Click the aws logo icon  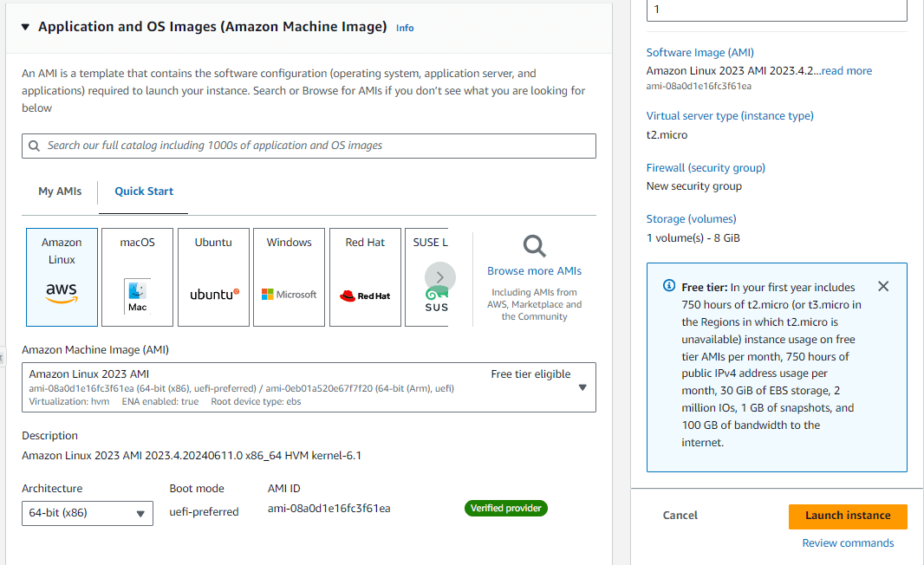(62, 292)
